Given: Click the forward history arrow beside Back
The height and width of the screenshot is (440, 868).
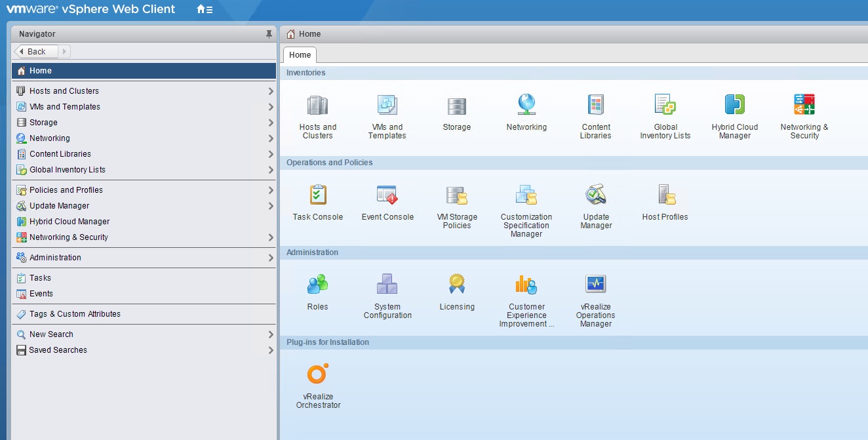Looking at the screenshot, I should 65,52.
